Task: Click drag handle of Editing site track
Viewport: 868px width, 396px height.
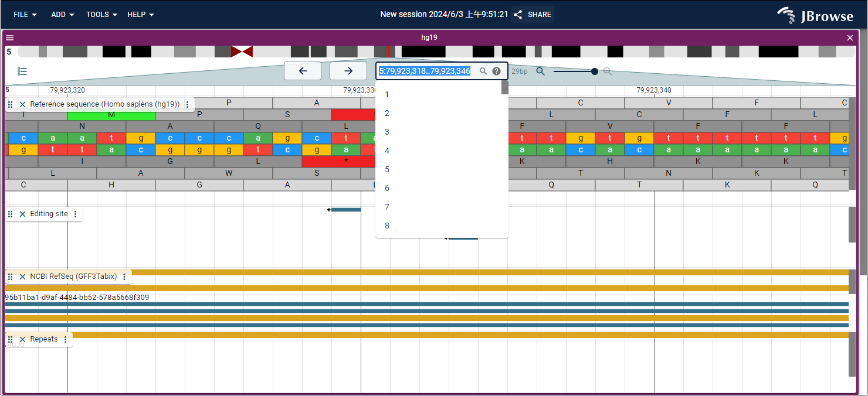Action: (10, 214)
